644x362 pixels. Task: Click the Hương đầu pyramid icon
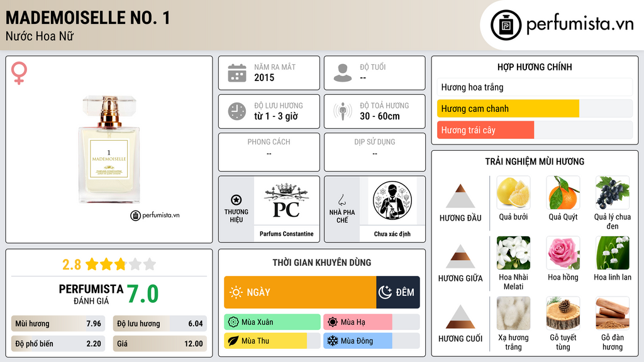point(460,196)
